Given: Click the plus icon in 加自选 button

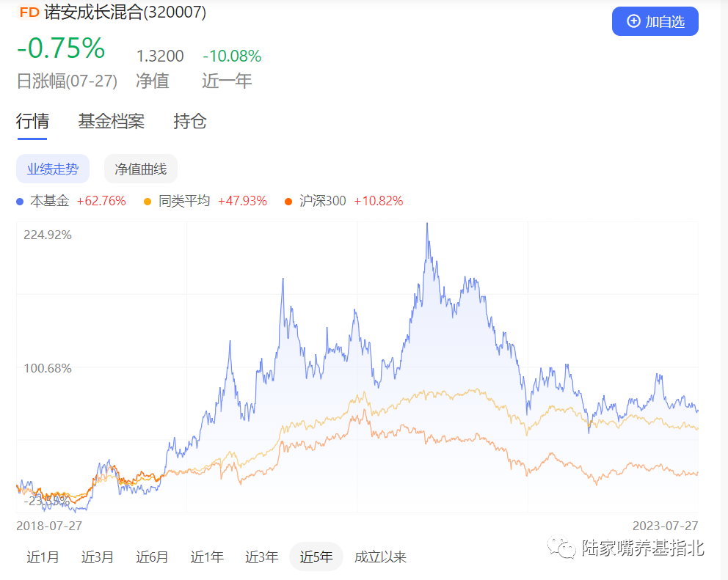Looking at the screenshot, I should 634,21.
